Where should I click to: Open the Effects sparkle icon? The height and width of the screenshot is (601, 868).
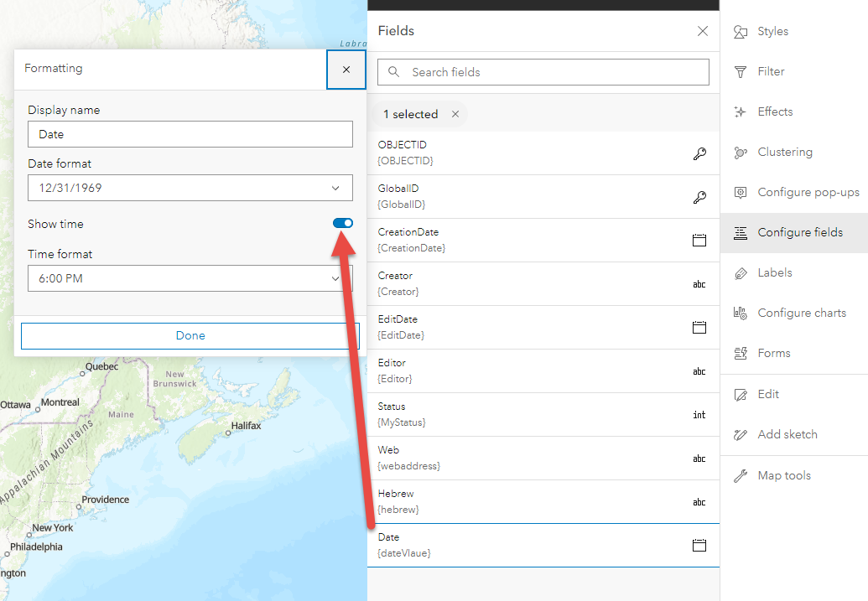(x=741, y=112)
